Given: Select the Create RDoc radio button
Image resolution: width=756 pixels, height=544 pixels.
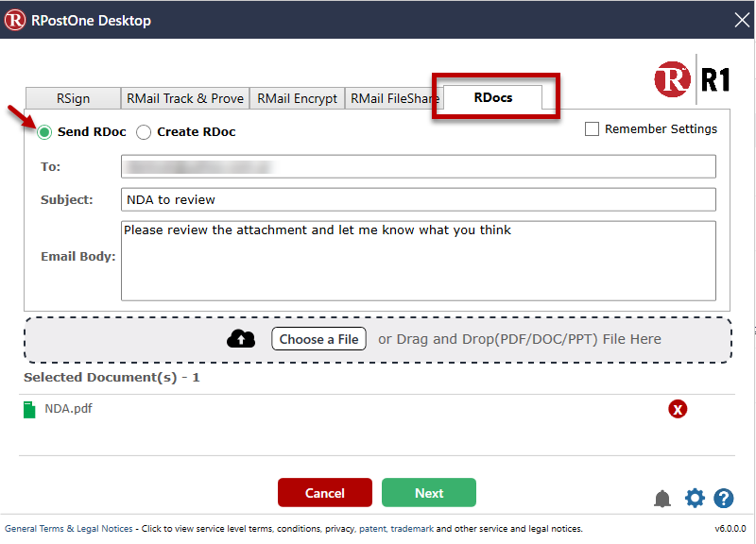Looking at the screenshot, I should [x=144, y=132].
